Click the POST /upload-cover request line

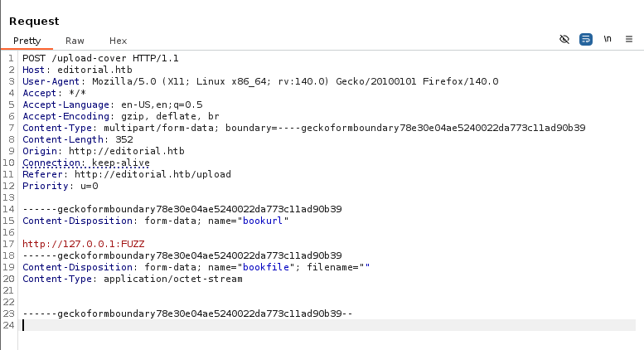point(100,58)
